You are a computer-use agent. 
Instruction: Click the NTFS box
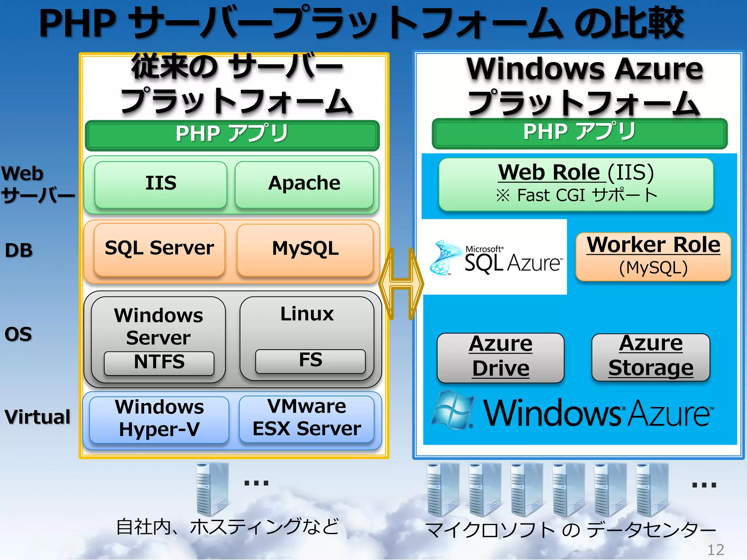[159, 363]
